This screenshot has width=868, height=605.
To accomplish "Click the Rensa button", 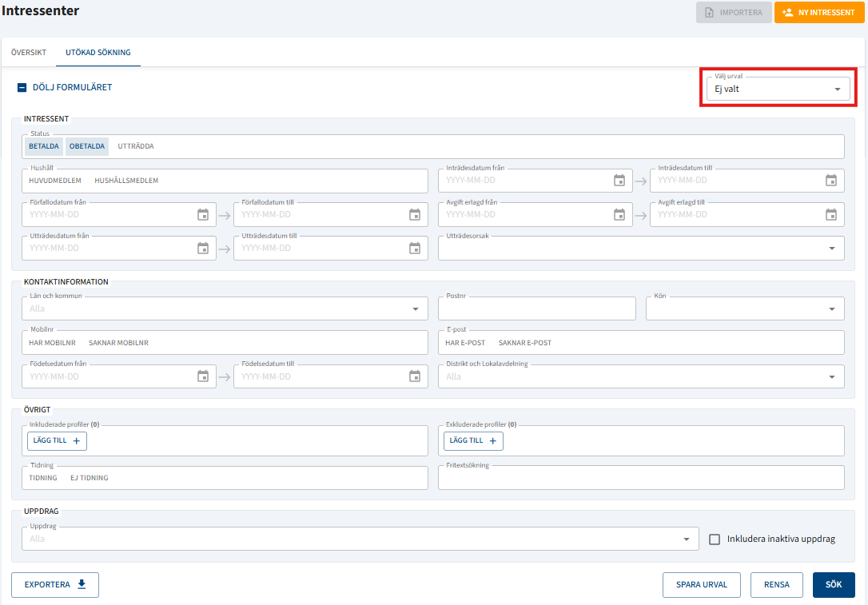I will 777,584.
